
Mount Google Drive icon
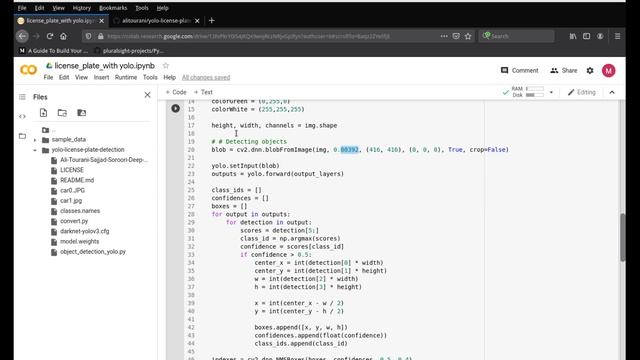(x=82, y=113)
